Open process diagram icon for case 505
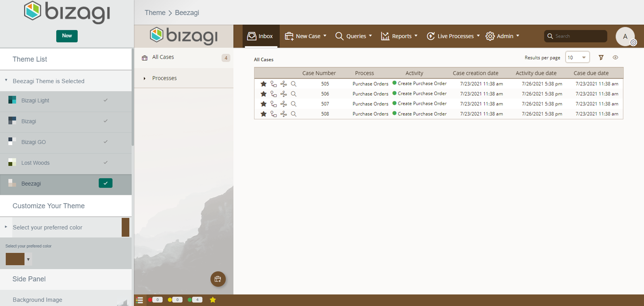644x306 pixels. click(x=283, y=84)
